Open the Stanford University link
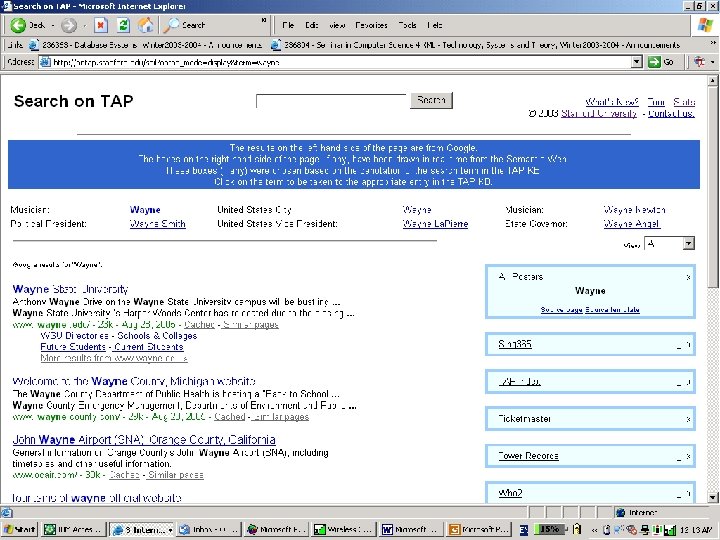The height and width of the screenshot is (540, 720). tap(599, 113)
